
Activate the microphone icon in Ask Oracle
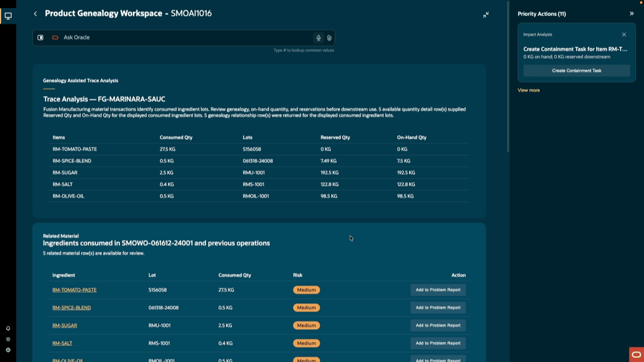(x=318, y=38)
